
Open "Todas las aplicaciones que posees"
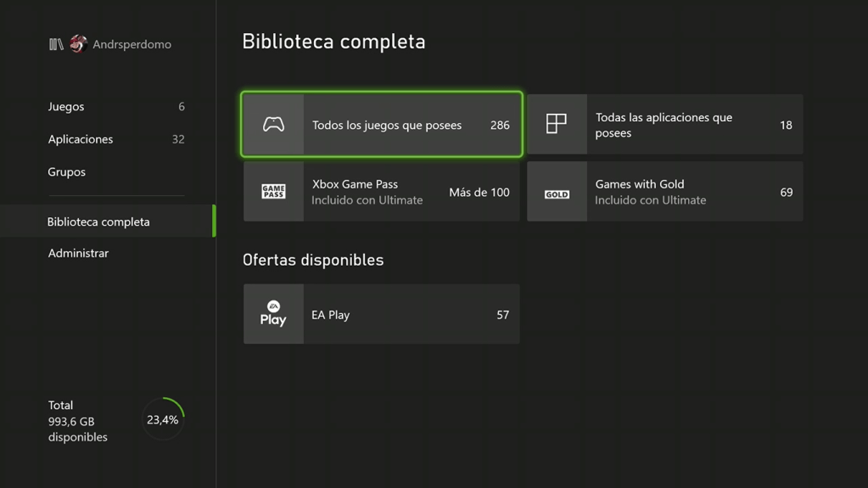pyautogui.click(x=664, y=125)
